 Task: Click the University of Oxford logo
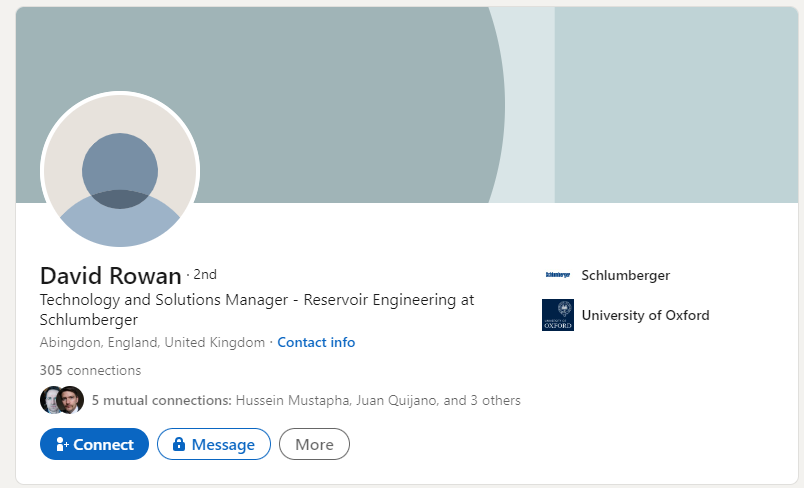tap(558, 315)
